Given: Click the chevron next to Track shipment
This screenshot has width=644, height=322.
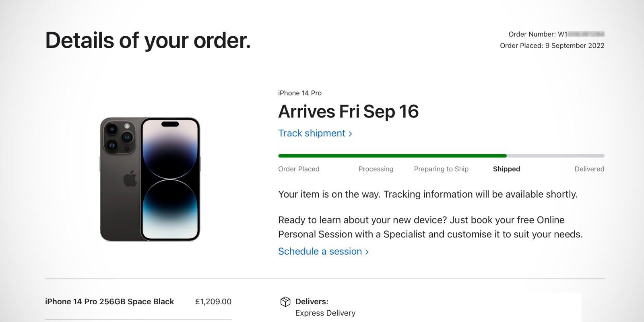Looking at the screenshot, I should 350,133.
